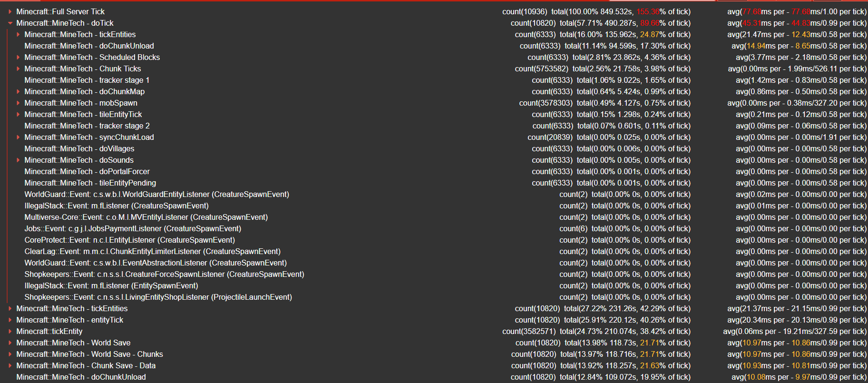Image resolution: width=868 pixels, height=383 pixels.
Task: Click ClearLag ChunkEntityLimiterListener event entry
Action: (152, 251)
